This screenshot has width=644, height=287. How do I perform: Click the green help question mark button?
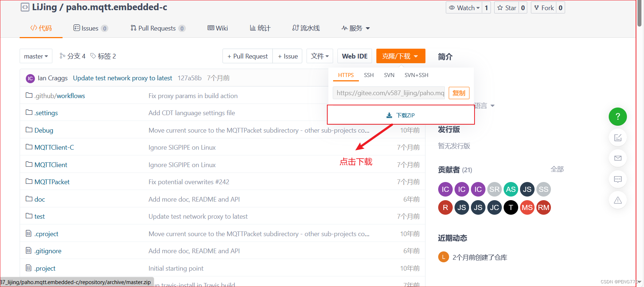(617, 117)
